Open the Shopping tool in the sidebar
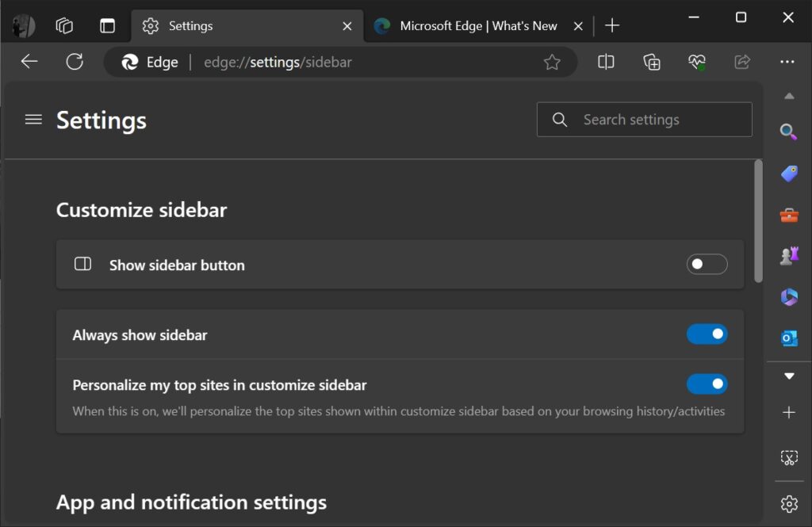812x527 pixels. point(788,173)
